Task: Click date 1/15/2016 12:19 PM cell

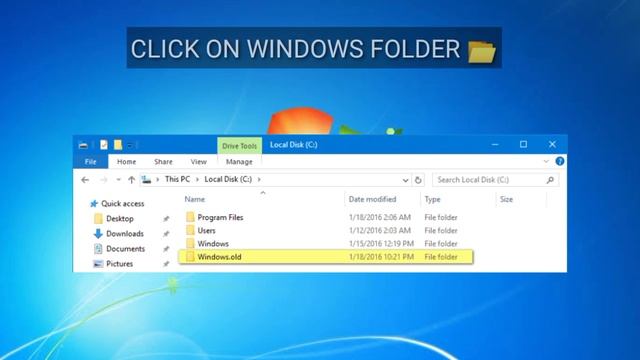Action: (381, 244)
